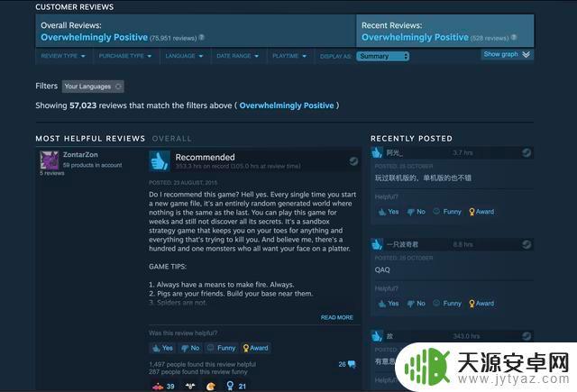This screenshot has height=392, width=577.
Task: Click the 1,497 people found this review helpful text
Action: pos(202,364)
